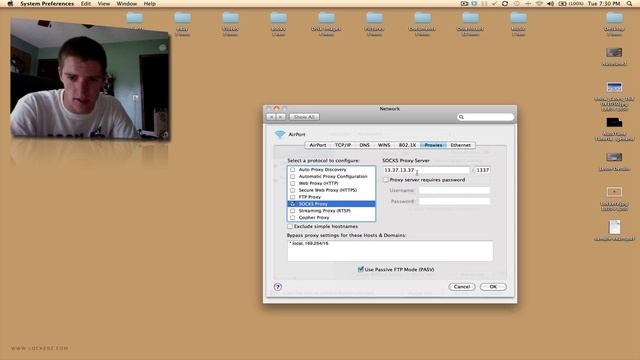Open the Help question mark button

pyautogui.click(x=278, y=287)
